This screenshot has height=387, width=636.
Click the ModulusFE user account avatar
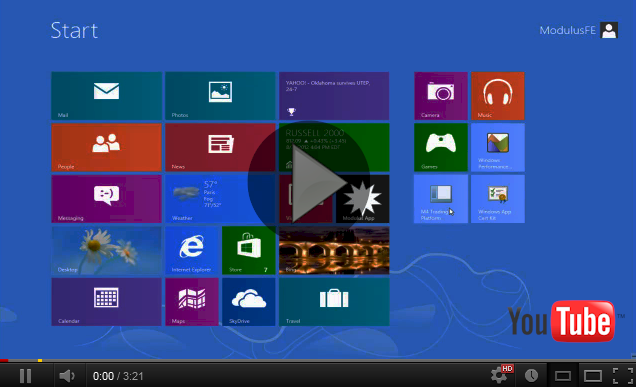point(609,30)
